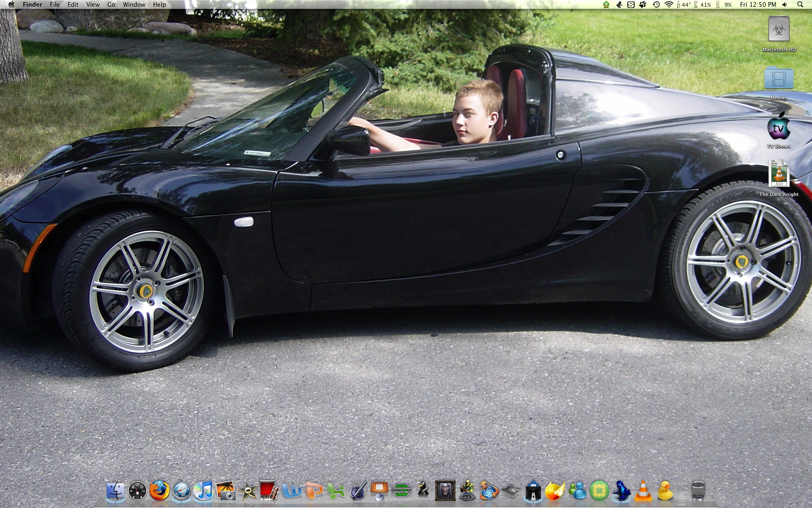This screenshot has width=812, height=508.
Task: Open Firefox from the dock
Action: tap(159, 491)
